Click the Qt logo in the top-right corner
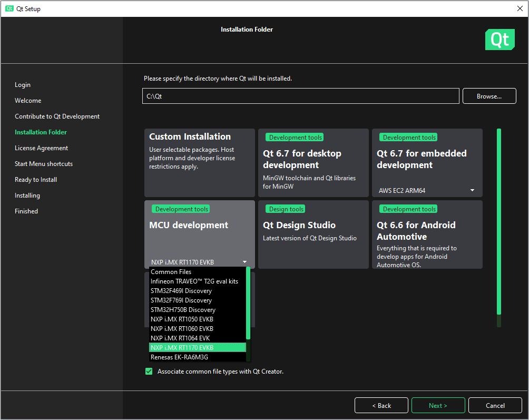 click(499, 40)
